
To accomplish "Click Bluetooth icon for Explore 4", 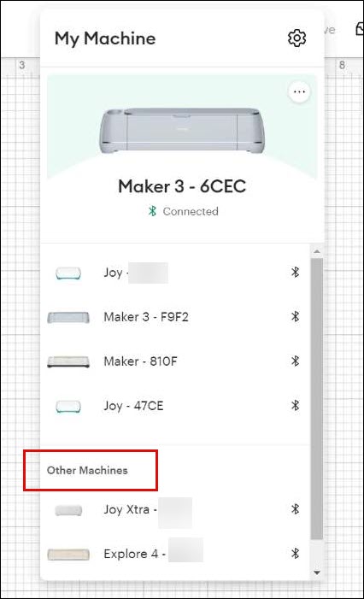I will coord(295,554).
